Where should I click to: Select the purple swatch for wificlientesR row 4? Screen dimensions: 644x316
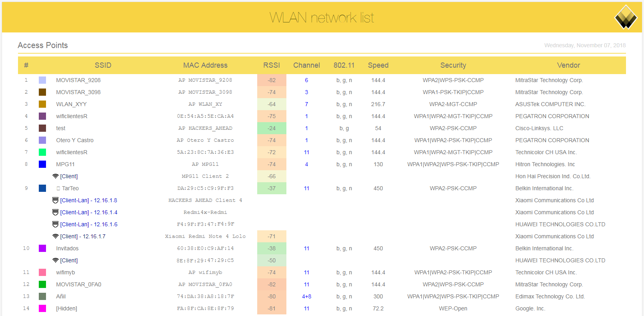42,116
